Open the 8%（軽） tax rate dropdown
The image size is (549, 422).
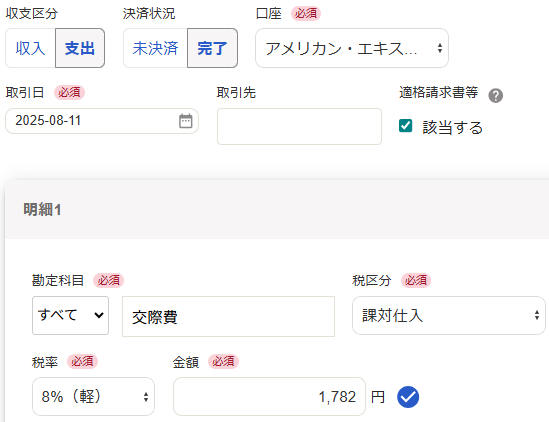coord(93,396)
